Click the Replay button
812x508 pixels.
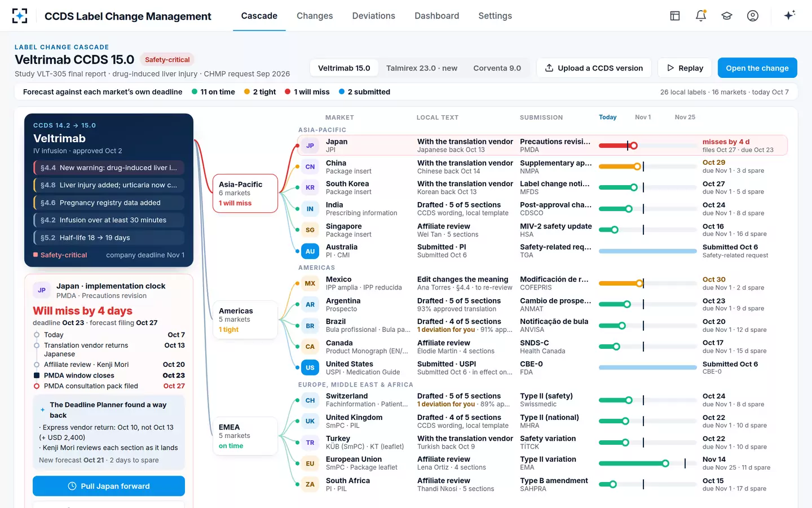point(685,68)
